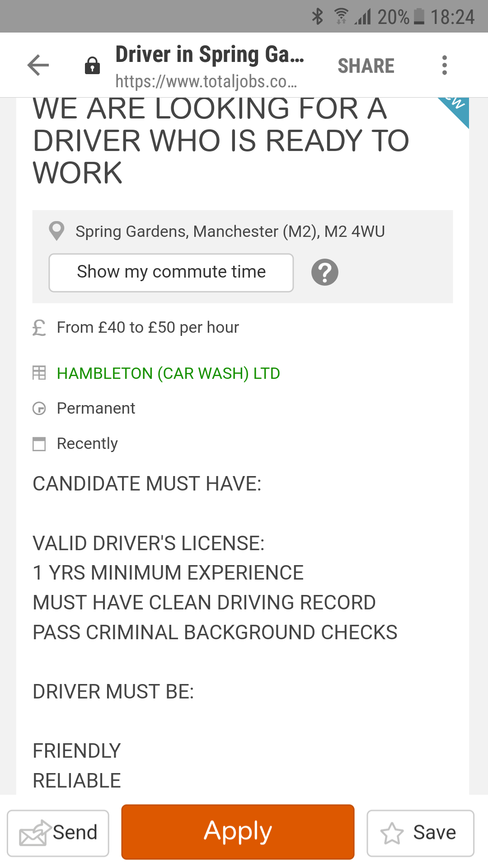
Task: Tap the back arrow icon
Action: pos(38,66)
